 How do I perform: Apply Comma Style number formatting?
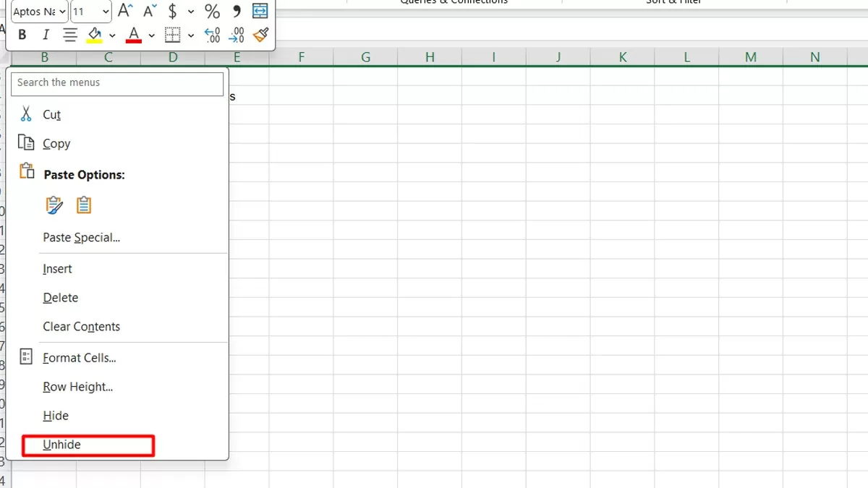(235, 12)
